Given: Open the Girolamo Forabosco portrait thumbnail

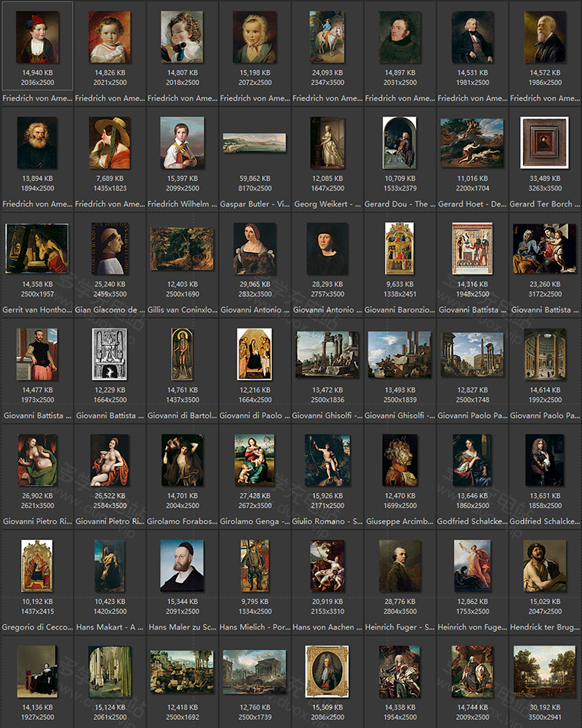Looking at the screenshot, I should 182,460.
